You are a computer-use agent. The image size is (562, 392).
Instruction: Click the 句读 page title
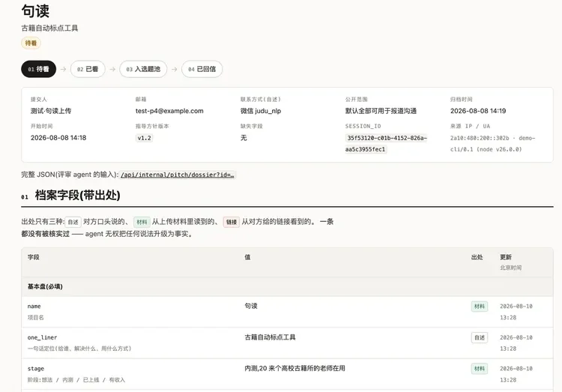pos(35,10)
